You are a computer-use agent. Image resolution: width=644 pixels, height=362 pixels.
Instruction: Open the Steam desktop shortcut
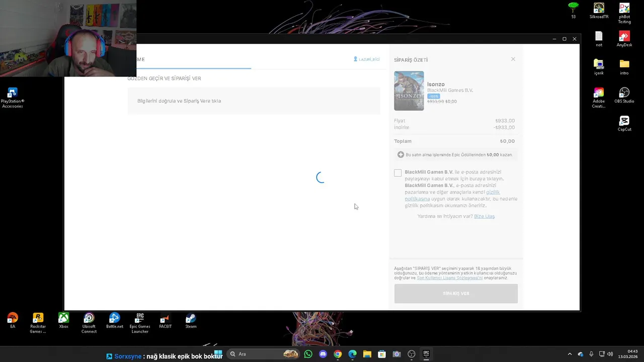click(191, 321)
